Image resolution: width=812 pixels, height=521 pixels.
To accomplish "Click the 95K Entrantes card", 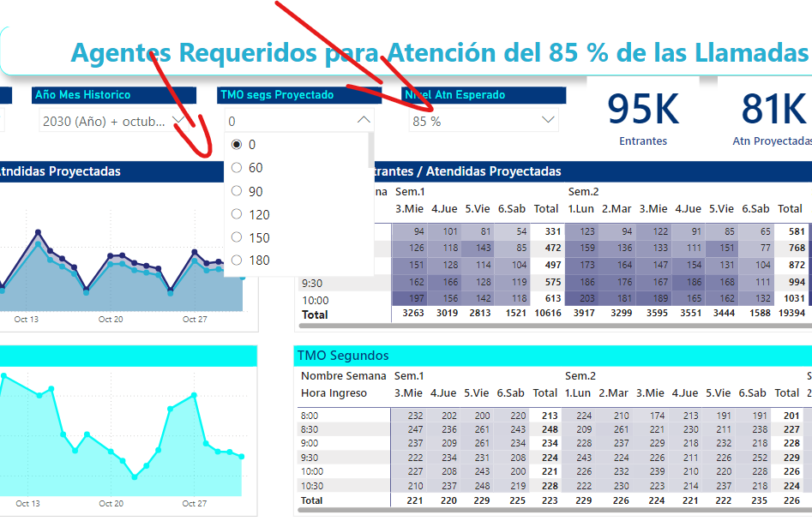I will click(643, 117).
